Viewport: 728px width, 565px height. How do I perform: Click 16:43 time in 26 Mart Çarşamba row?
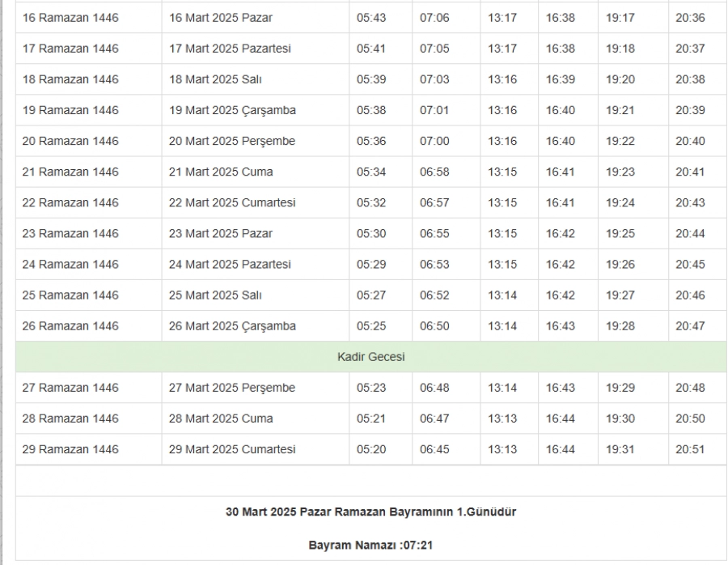pos(560,325)
